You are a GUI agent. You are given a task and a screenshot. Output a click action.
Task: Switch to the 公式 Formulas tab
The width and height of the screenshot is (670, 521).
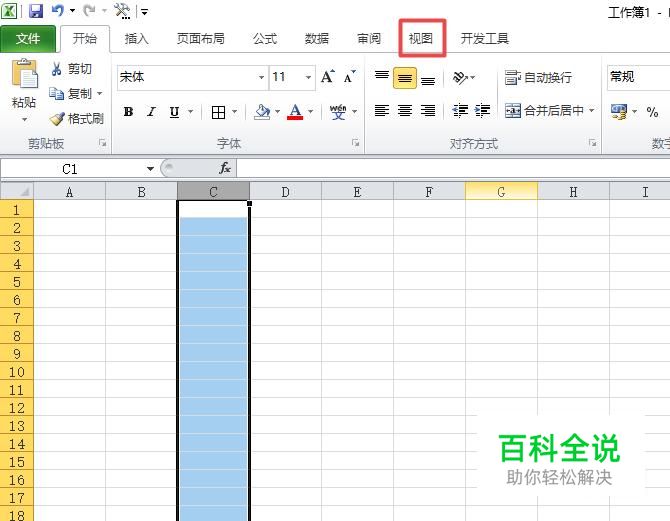[265, 39]
